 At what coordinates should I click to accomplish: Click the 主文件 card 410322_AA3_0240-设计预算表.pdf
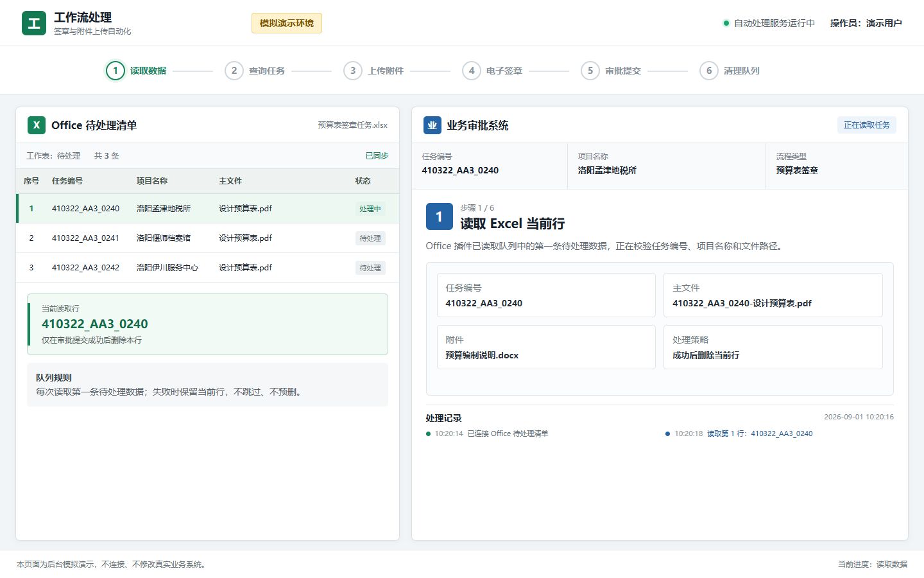tap(773, 295)
